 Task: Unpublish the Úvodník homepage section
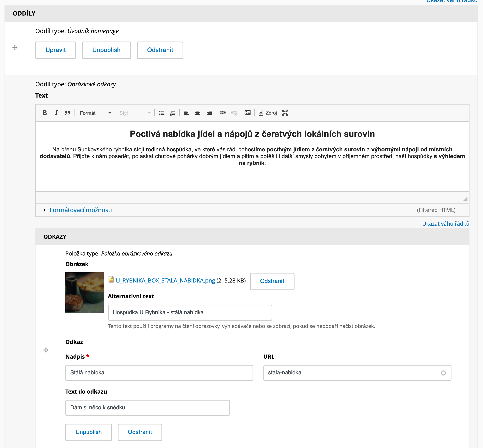(x=106, y=50)
